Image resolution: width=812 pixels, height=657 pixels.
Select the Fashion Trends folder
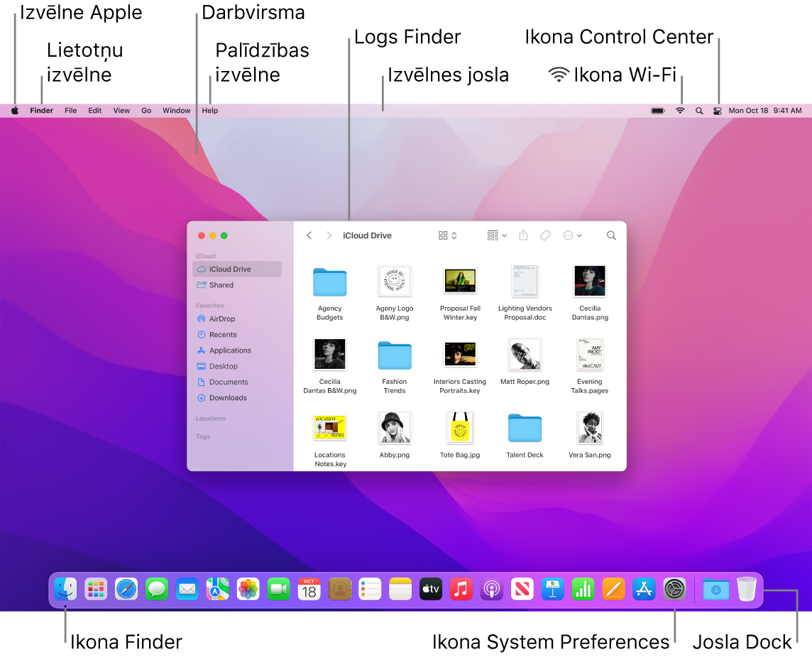click(395, 367)
